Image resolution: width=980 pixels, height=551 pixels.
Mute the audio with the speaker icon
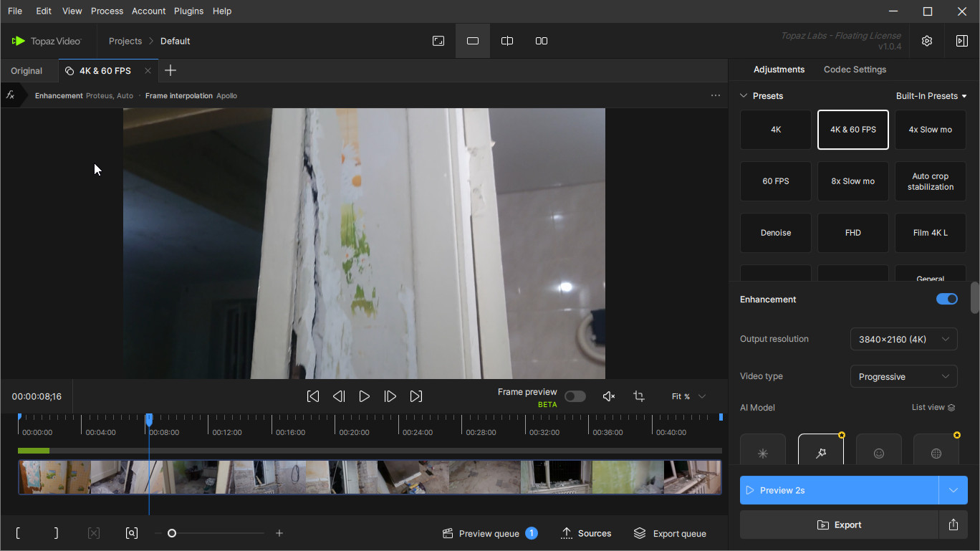click(609, 396)
